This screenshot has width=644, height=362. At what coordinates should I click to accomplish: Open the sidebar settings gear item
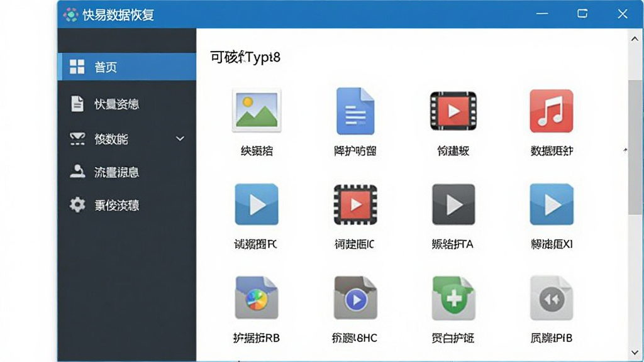[127, 205]
